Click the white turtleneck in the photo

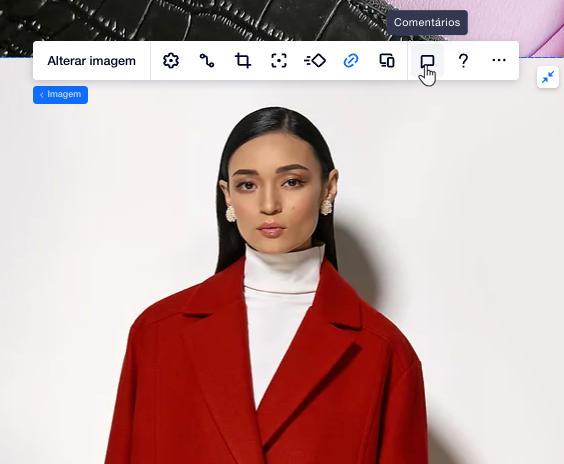tap(281, 306)
